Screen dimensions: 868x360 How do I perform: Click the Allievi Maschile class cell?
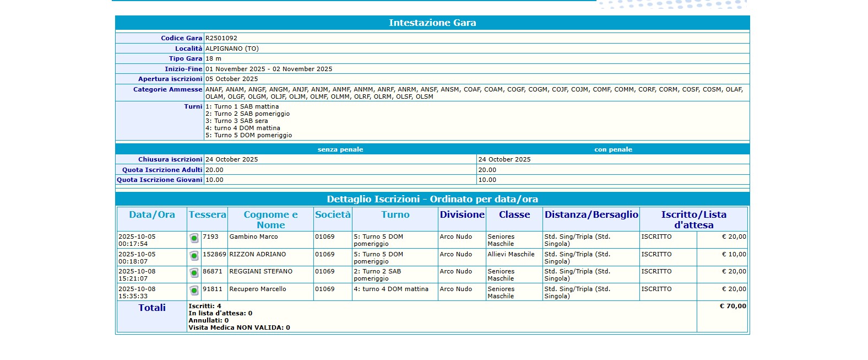pyautogui.click(x=511, y=255)
